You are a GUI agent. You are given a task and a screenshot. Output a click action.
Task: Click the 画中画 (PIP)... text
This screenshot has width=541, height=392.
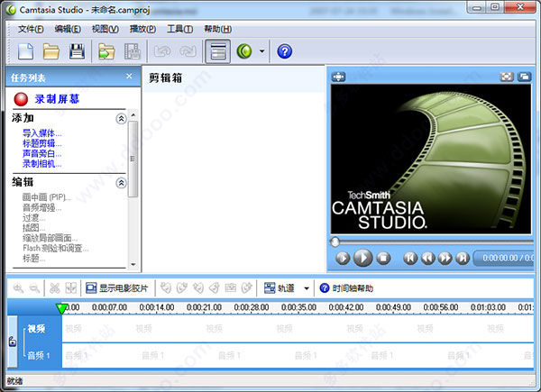pos(47,197)
